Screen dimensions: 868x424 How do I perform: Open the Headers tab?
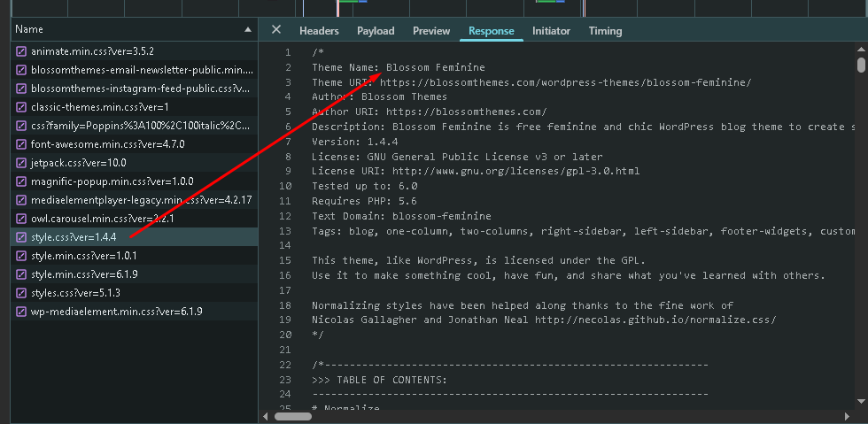click(x=319, y=31)
